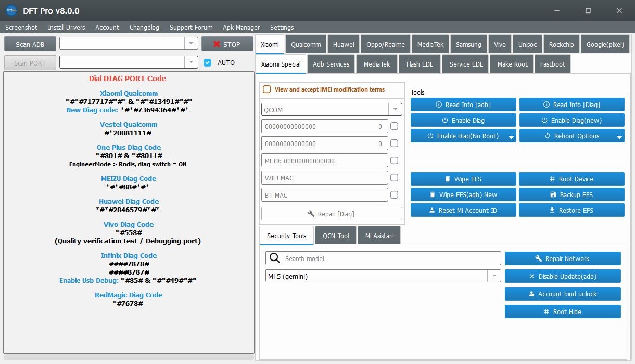Open the Mi 5 (gemini) model dropdown
The height and width of the screenshot is (364, 635).
(x=494, y=276)
